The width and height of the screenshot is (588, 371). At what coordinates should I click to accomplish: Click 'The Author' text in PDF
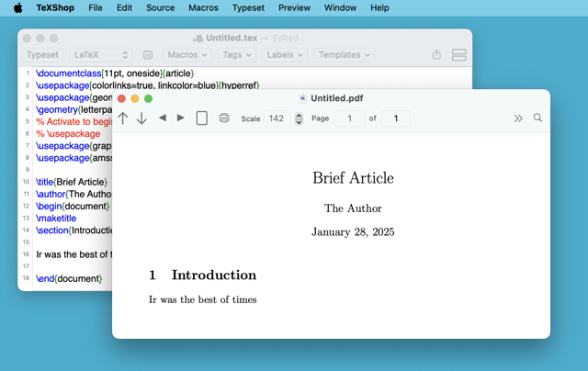[x=353, y=208]
